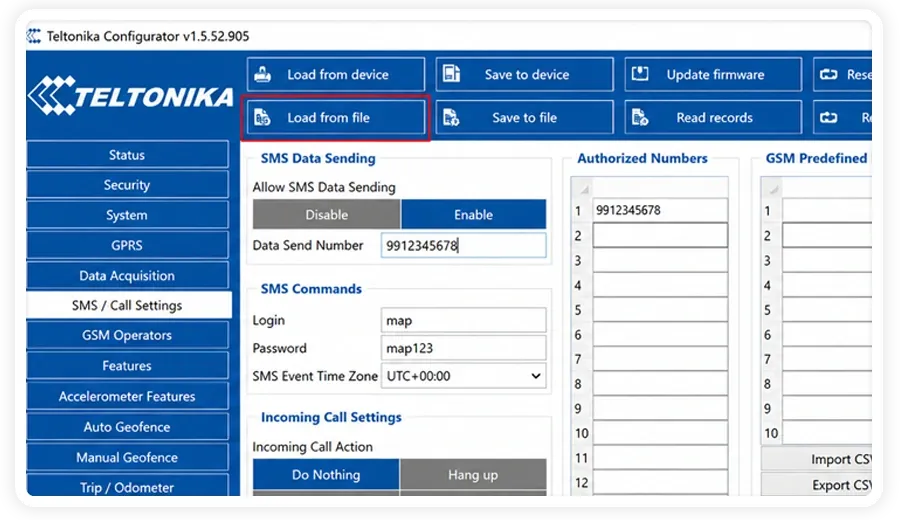Select Authorized Numbers row header 12
Image resolution: width=900 pixels, height=520 pixels.
(x=581, y=483)
